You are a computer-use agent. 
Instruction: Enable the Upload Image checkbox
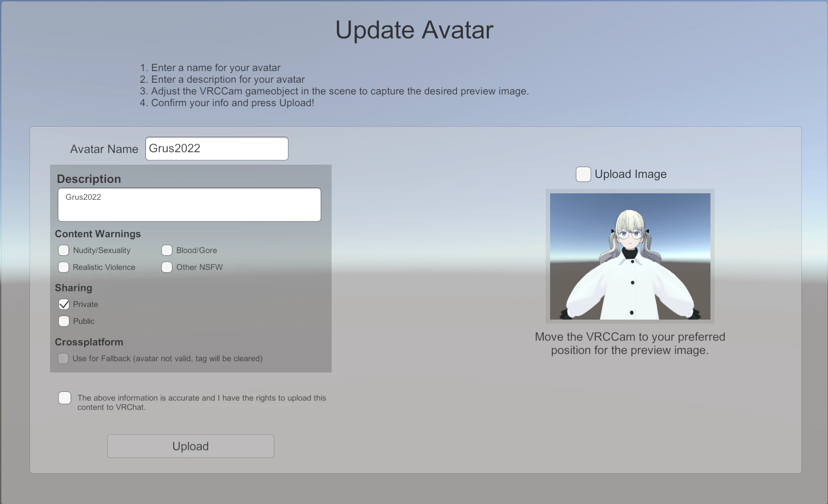[x=583, y=174]
